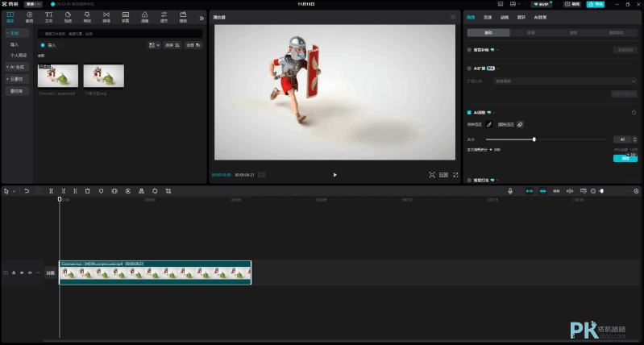Open the grid view layout dropdown
The height and width of the screenshot is (345, 644).
pyautogui.click(x=154, y=45)
